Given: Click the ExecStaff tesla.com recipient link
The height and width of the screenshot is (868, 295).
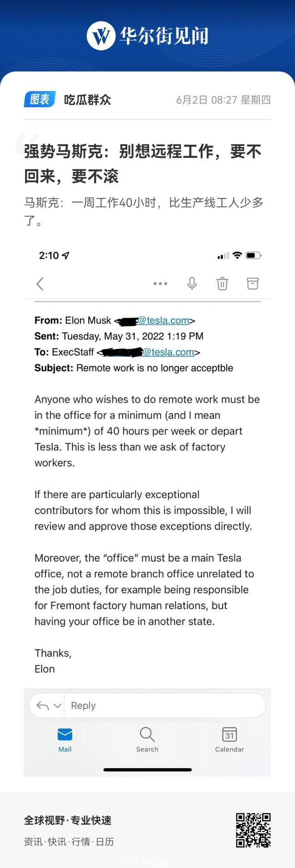Looking at the screenshot, I should [168, 352].
